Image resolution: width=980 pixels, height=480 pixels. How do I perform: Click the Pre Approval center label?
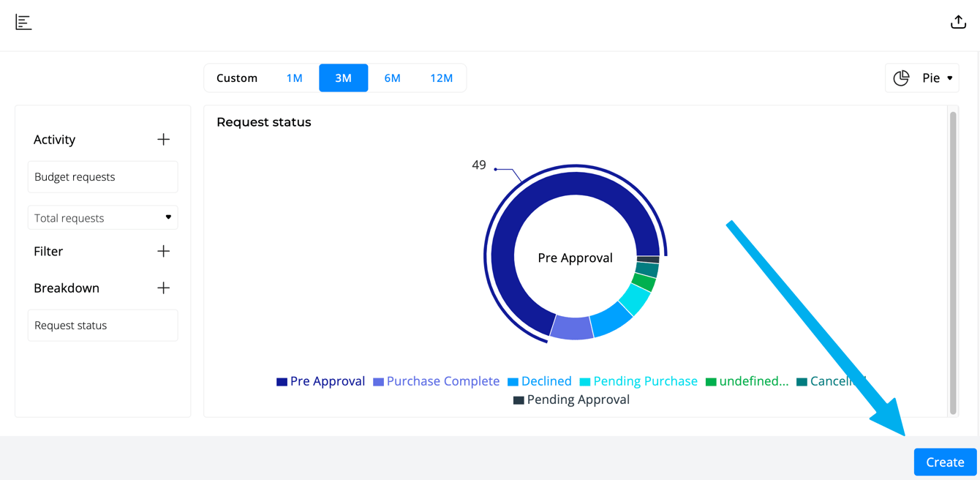[575, 258]
